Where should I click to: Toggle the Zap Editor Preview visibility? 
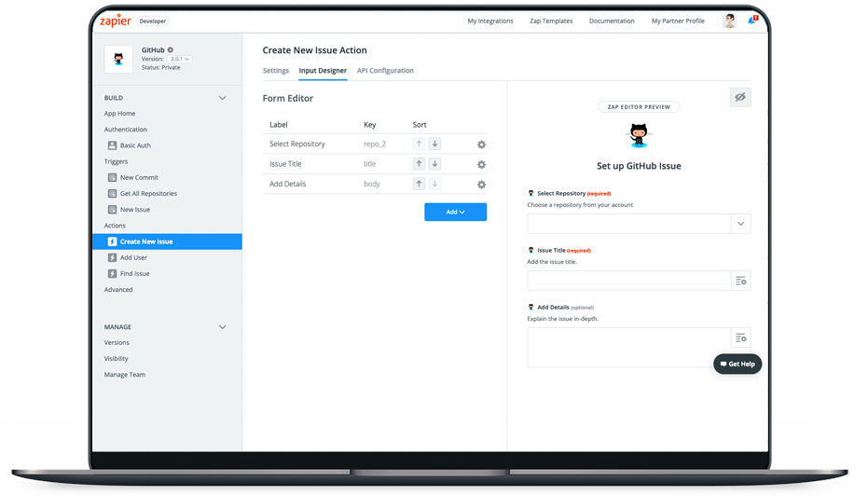(x=740, y=97)
